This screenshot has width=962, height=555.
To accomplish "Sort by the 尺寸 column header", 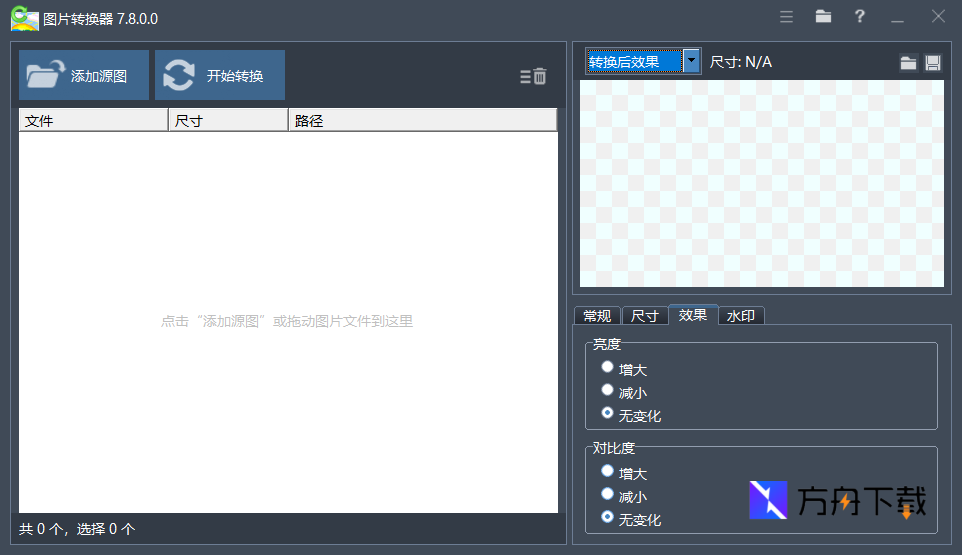I will click(228, 120).
